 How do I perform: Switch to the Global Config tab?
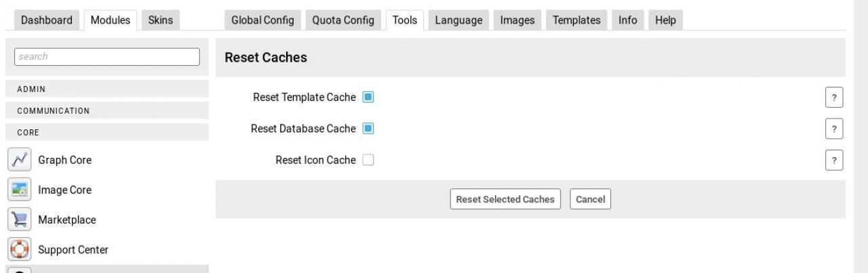click(262, 20)
